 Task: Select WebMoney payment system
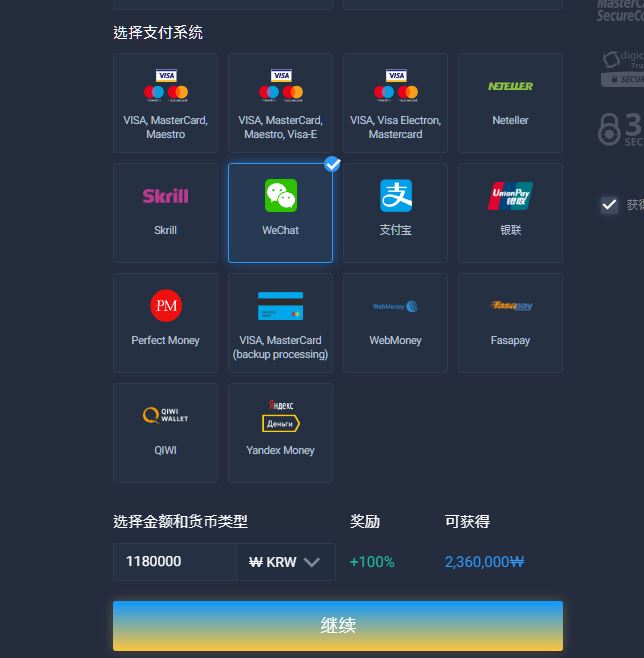click(395, 323)
